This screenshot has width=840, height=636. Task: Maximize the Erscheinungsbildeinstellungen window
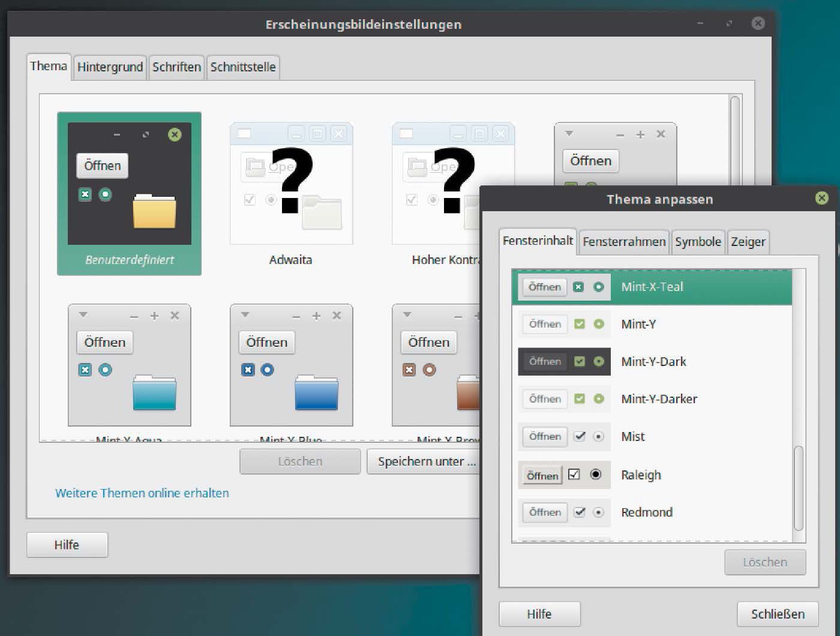click(x=729, y=23)
